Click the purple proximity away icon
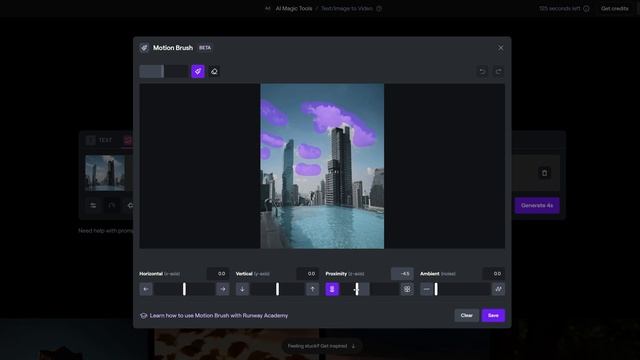This screenshot has width=640, height=360. (332, 289)
